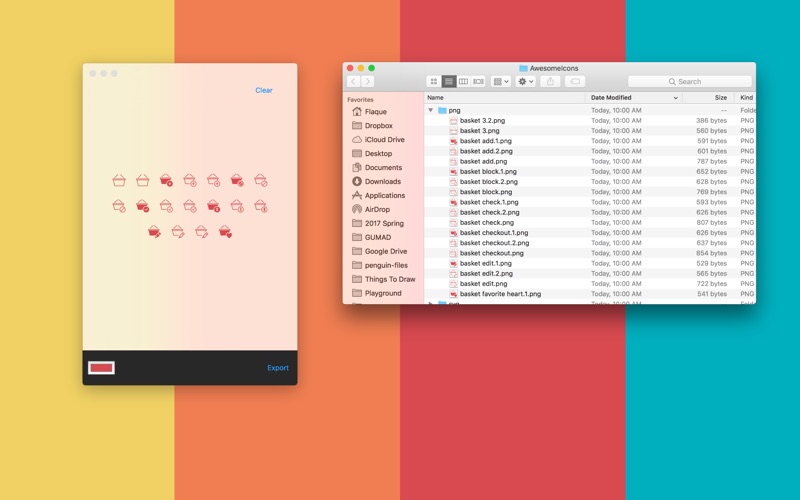800x500 pixels.
Task: Select the filled basket add icon
Action: [x=166, y=180]
